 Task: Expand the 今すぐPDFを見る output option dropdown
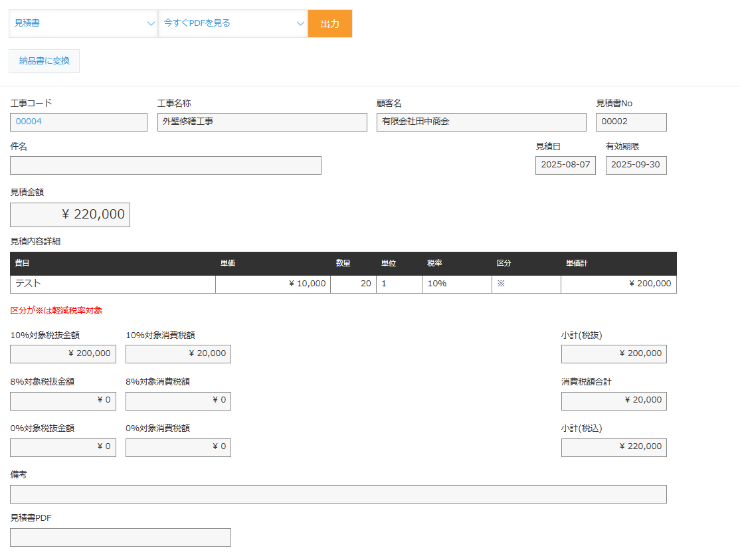tap(232, 23)
